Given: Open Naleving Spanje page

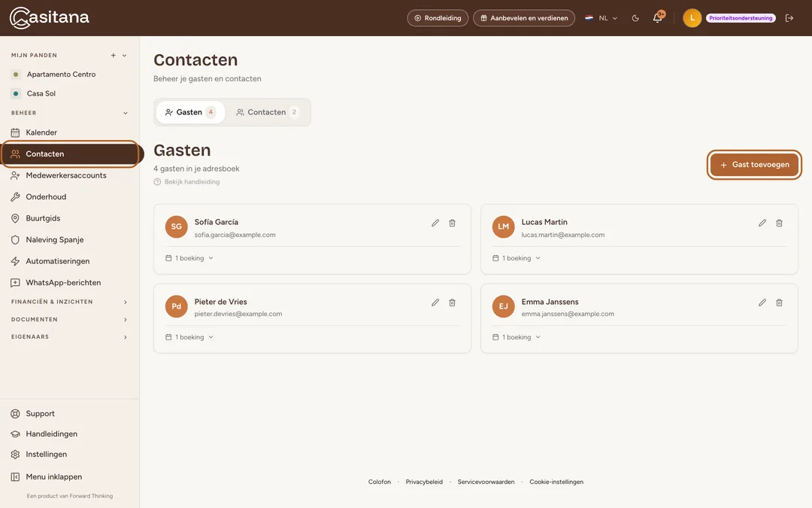Looking at the screenshot, I should tap(69, 239).
